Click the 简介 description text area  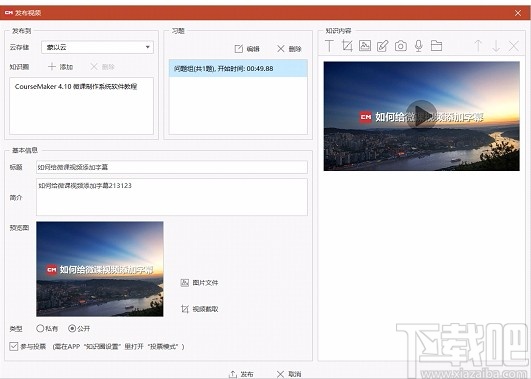172,197
